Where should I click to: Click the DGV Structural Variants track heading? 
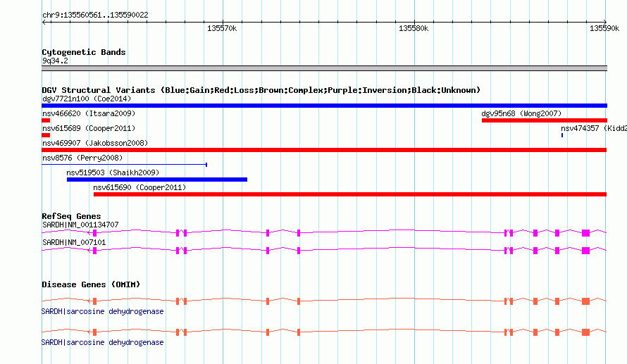(x=261, y=90)
